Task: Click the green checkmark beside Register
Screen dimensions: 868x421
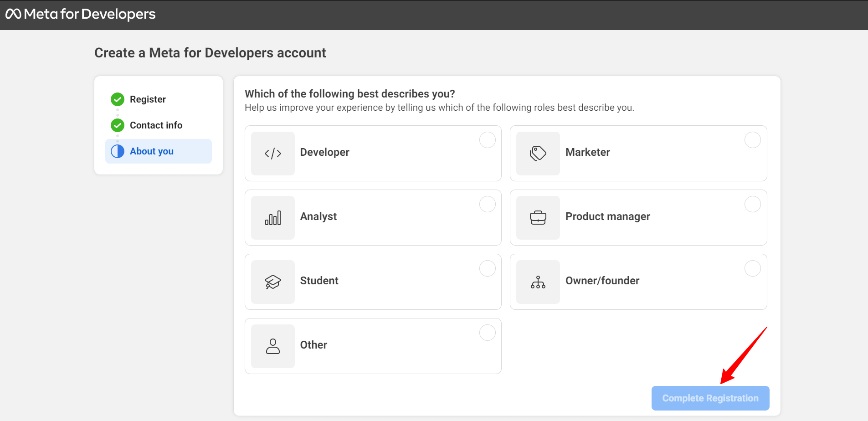Action: click(x=118, y=99)
